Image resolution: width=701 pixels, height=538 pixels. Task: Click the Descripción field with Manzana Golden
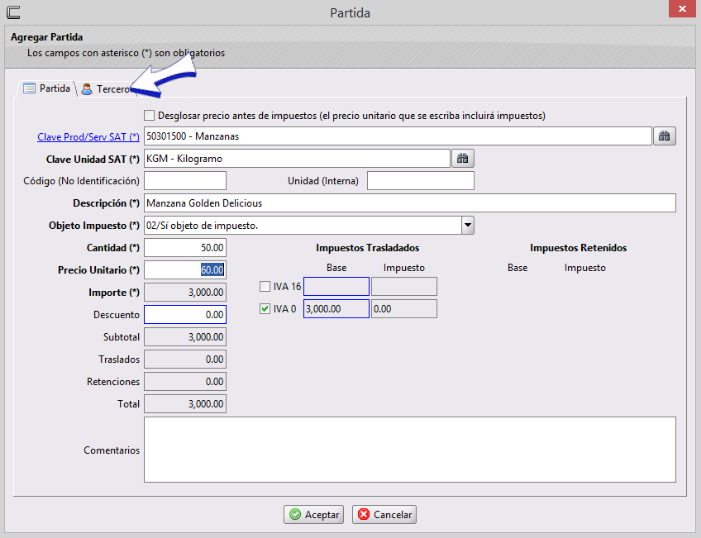point(410,203)
